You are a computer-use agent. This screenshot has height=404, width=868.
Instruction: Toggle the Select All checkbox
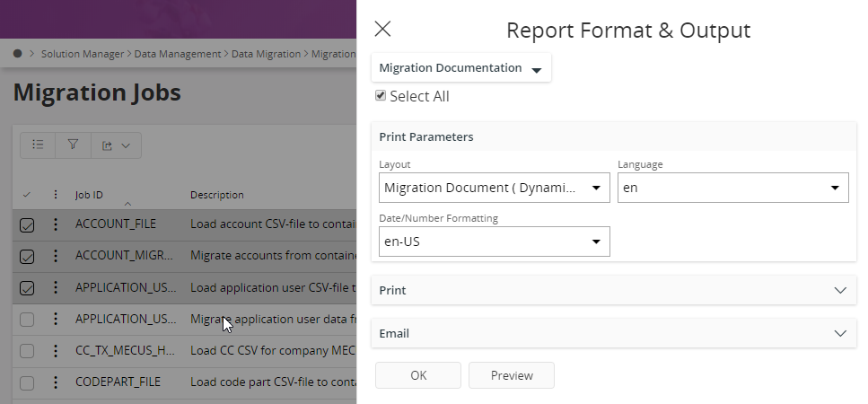[x=381, y=96]
